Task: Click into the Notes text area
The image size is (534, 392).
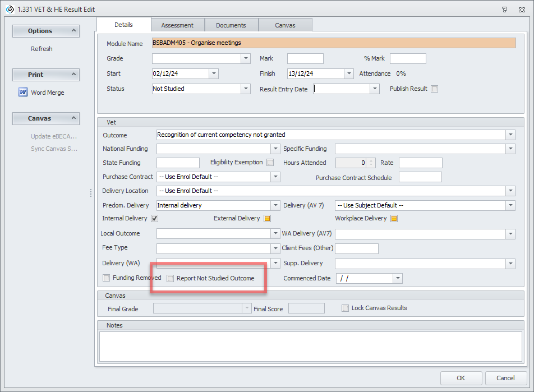Action: (x=310, y=346)
